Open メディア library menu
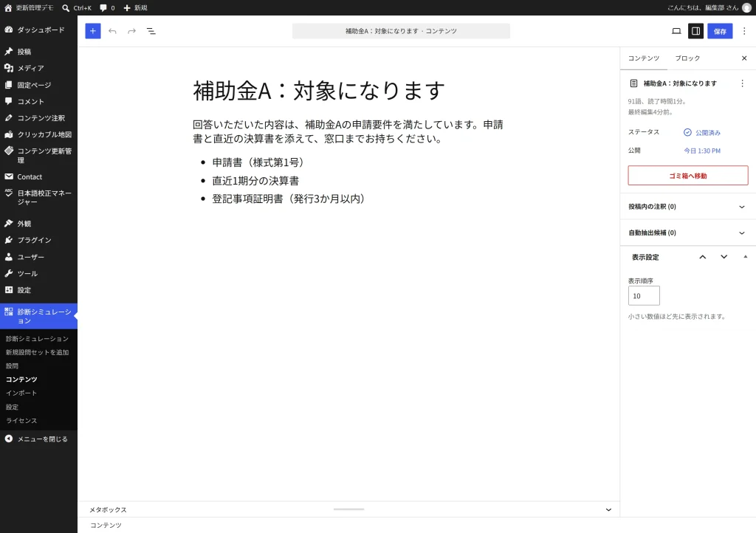This screenshot has height=533, width=756. click(38, 68)
